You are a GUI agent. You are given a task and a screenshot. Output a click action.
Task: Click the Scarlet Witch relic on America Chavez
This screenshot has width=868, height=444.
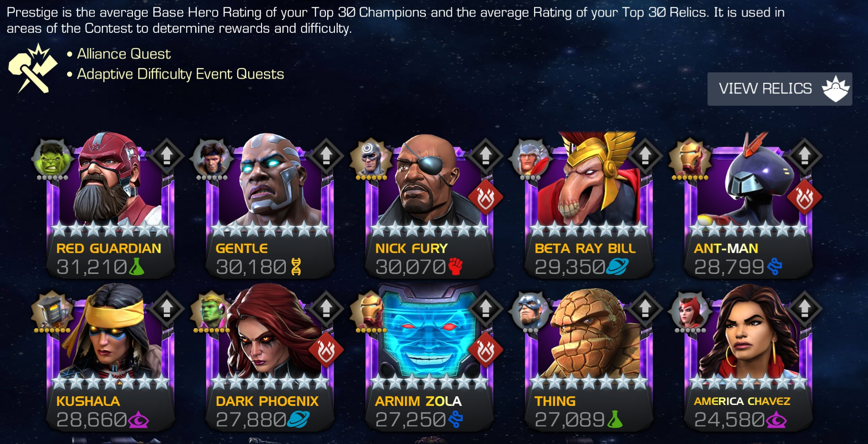[x=690, y=311]
